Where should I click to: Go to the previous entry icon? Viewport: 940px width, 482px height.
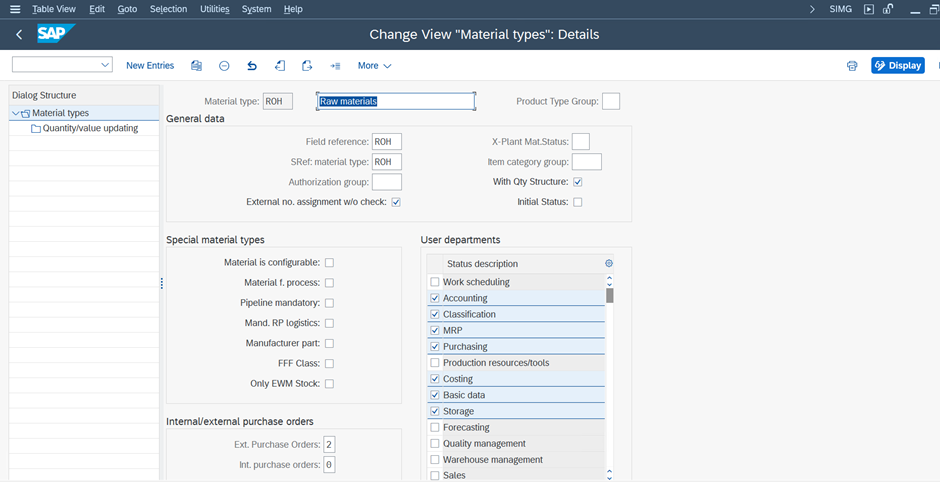[279, 66]
